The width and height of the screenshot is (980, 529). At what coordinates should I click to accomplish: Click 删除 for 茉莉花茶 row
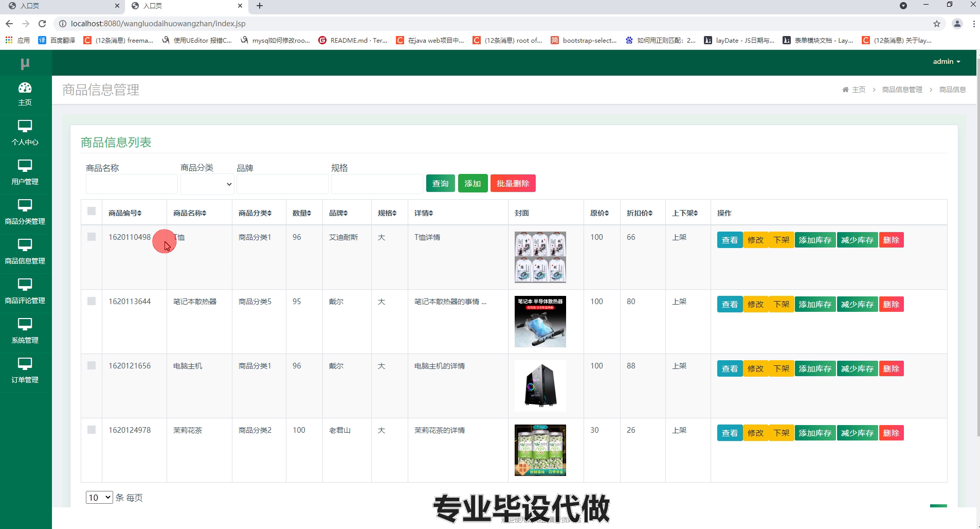pos(891,433)
